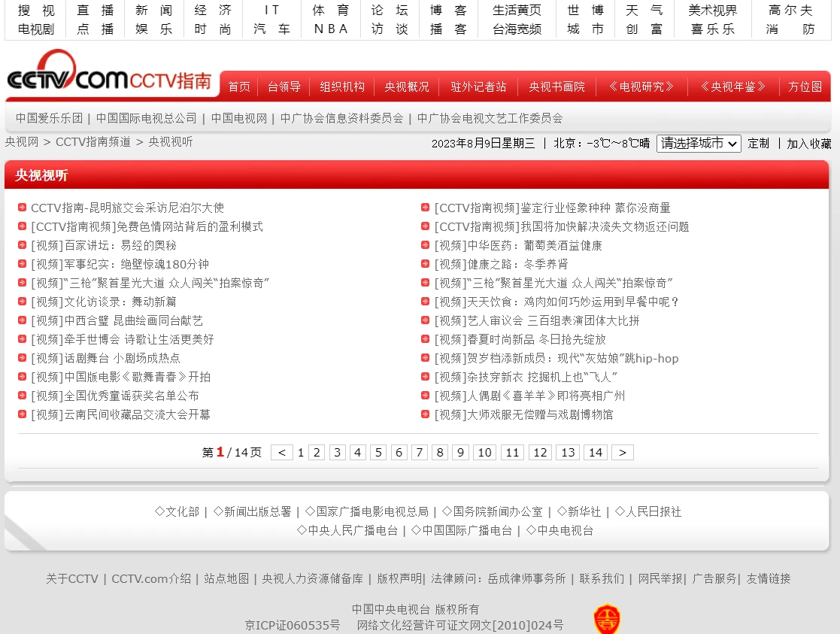Open the 组织机构 nav tab
The width and height of the screenshot is (840, 634).
[342, 86]
